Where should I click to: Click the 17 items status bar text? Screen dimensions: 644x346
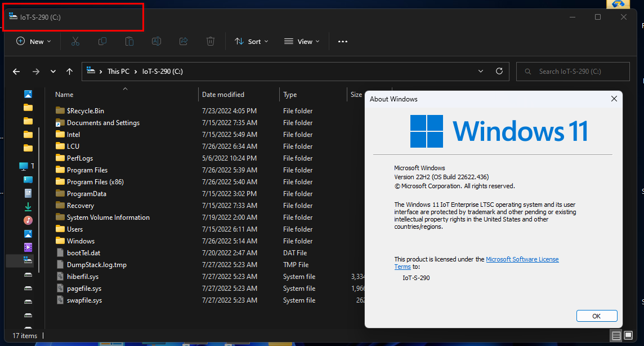(25, 336)
